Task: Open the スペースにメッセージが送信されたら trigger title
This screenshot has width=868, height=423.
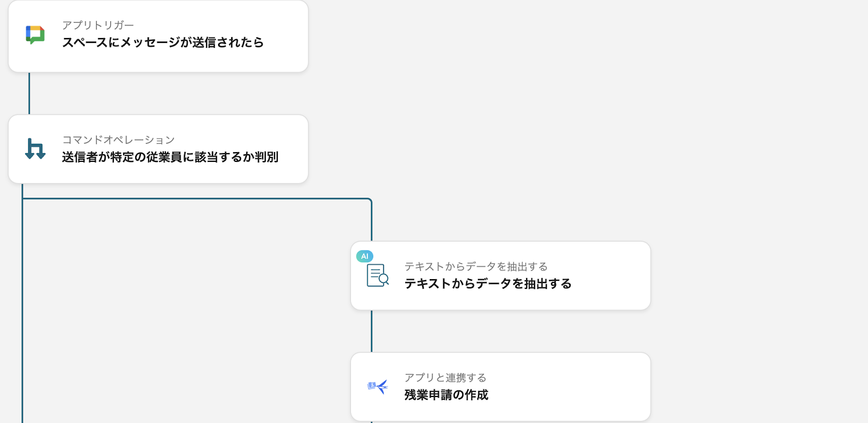Action: click(163, 42)
